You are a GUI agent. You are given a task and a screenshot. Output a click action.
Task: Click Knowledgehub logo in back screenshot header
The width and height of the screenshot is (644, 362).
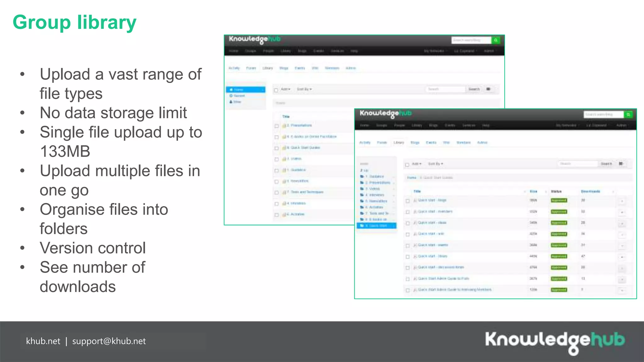(254, 40)
